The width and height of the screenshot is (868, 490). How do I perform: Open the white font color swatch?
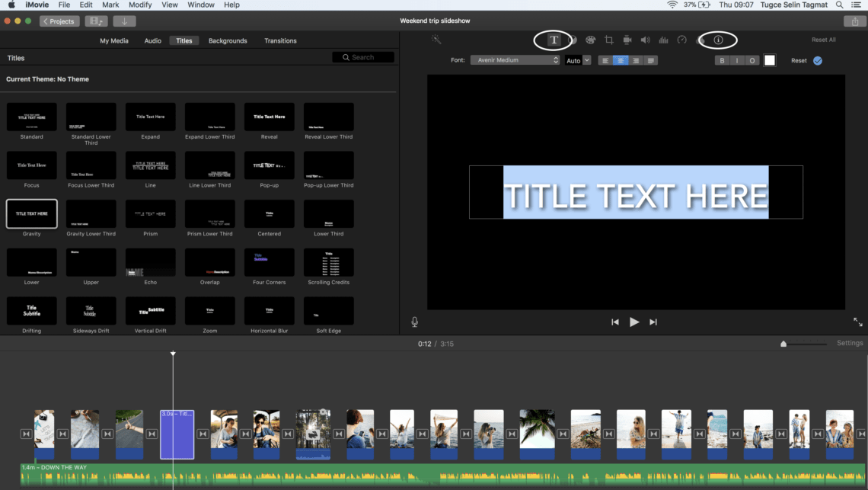pos(770,60)
